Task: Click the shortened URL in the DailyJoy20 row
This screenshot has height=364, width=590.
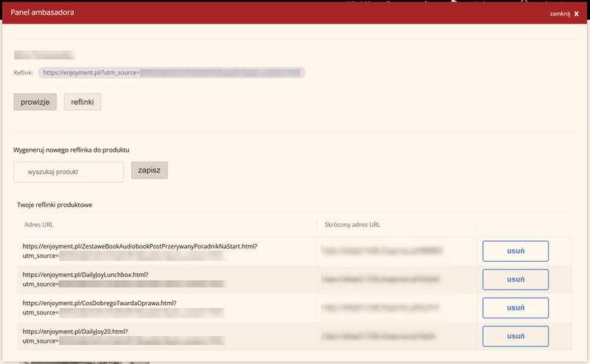Action: click(x=378, y=336)
